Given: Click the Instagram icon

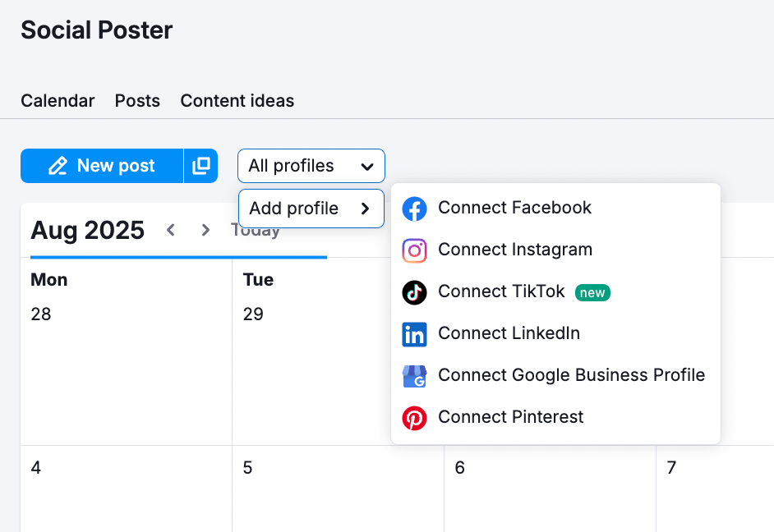Looking at the screenshot, I should pyautogui.click(x=415, y=250).
